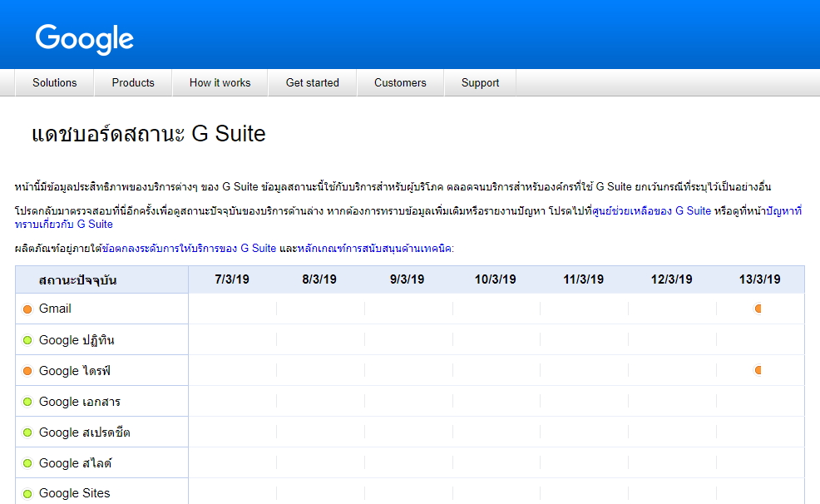The image size is (820, 504).
Task: Select How it works tab
Action: [220, 82]
